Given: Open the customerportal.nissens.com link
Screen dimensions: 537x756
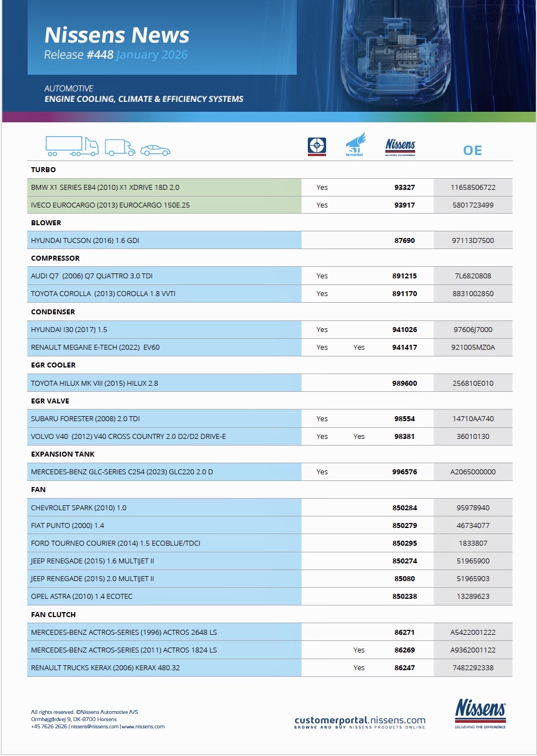Looking at the screenshot, I should point(360,720).
